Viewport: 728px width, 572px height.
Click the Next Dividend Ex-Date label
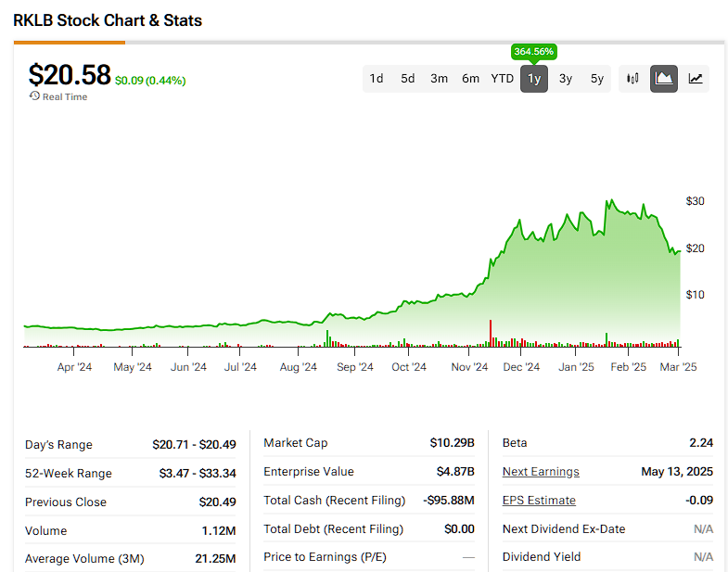point(564,528)
